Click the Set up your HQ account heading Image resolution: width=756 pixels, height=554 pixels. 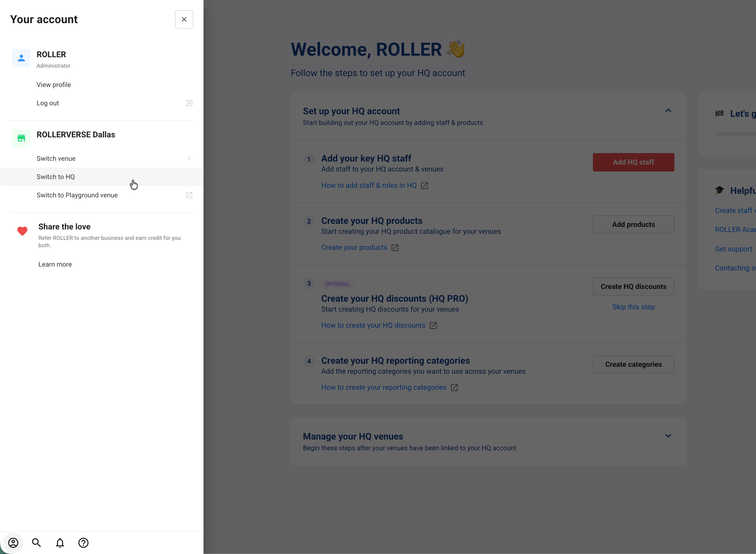pos(351,111)
